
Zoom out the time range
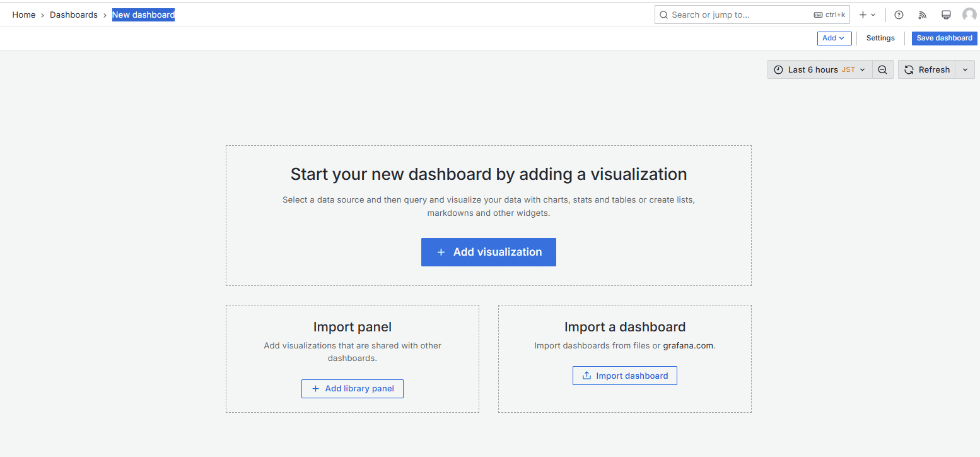pos(883,69)
